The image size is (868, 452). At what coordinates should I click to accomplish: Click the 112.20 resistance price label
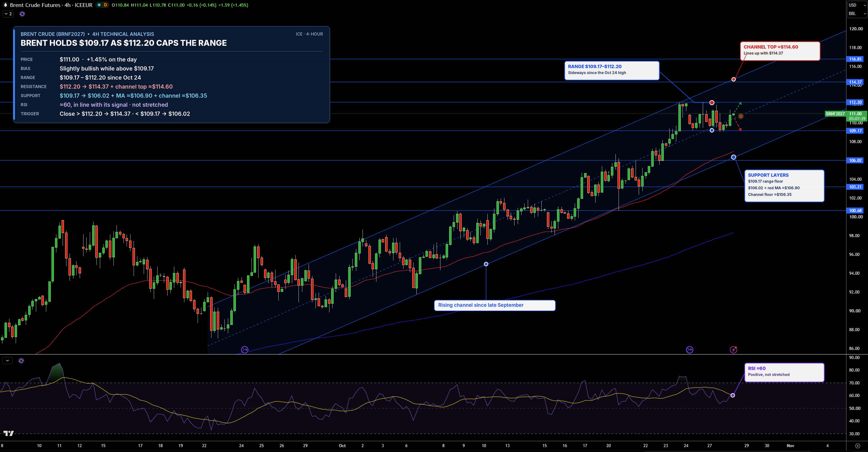coord(855,102)
